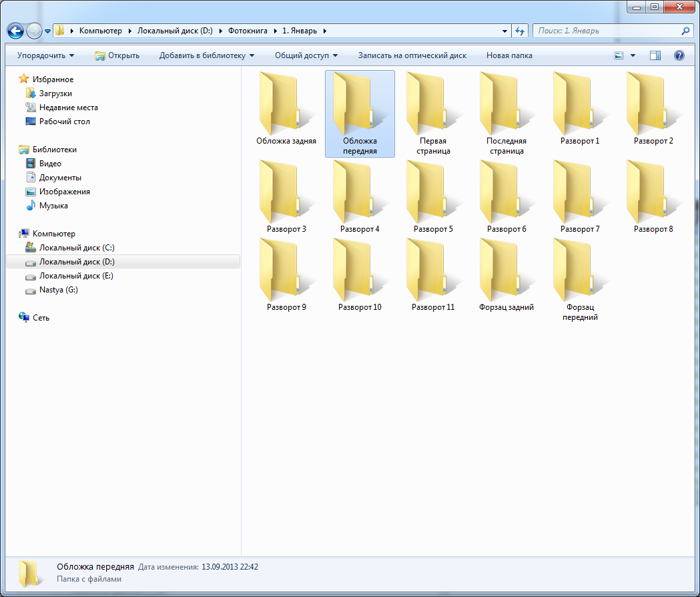The image size is (700, 597).
Task: Open the view options dropdown arrow
Action: tap(633, 55)
